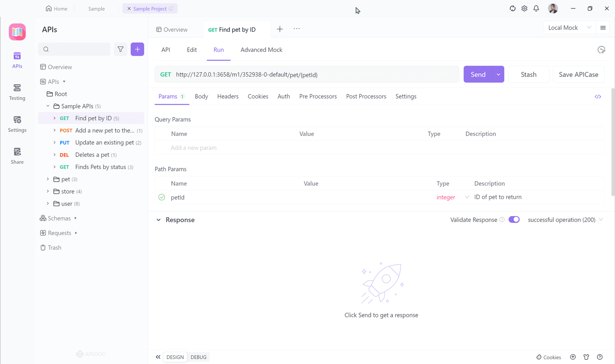Viewport: 615px width, 364px height.
Task: Open the API filter options
Action: 120,49
